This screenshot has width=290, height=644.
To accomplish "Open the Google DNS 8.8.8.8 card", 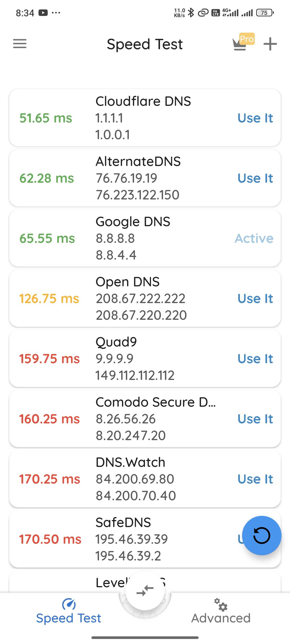I will point(145,238).
